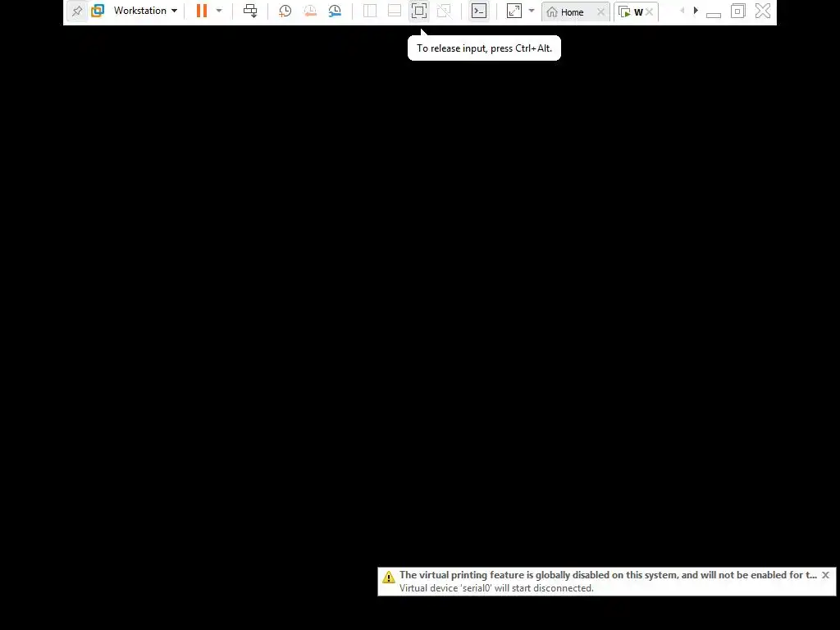Expand the stretch options dropdown arrow
This screenshot has height=630, width=840.
pyautogui.click(x=532, y=11)
